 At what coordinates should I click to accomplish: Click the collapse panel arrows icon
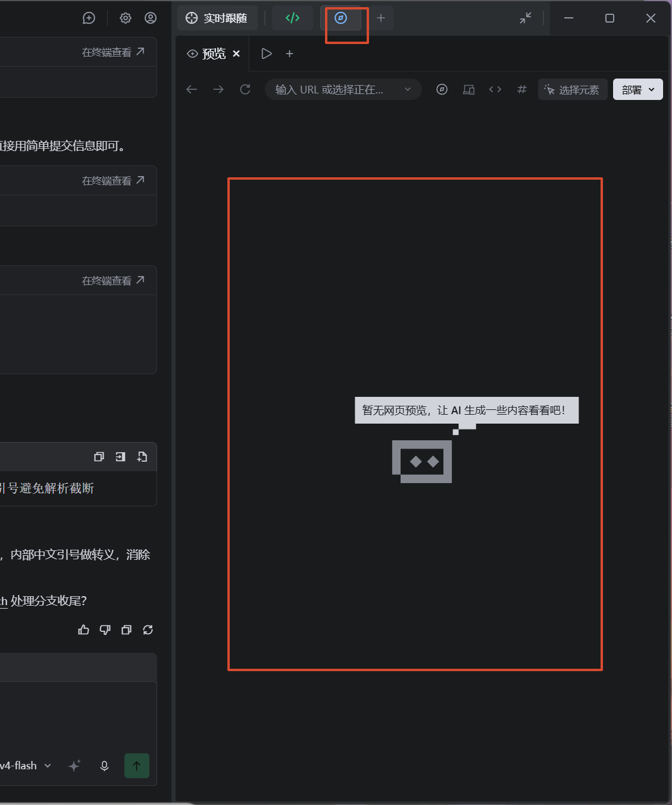[x=526, y=18]
